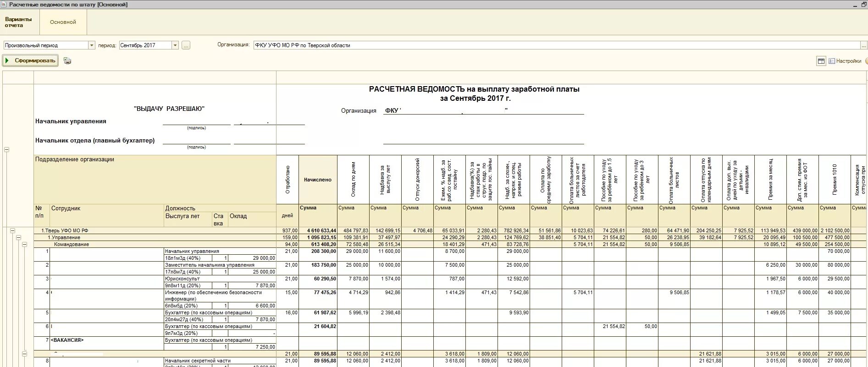The width and height of the screenshot is (868, 367).
Task: Select the salary cell 29 000,00 in Оклад column
Action: pyautogui.click(x=252, y=258)
